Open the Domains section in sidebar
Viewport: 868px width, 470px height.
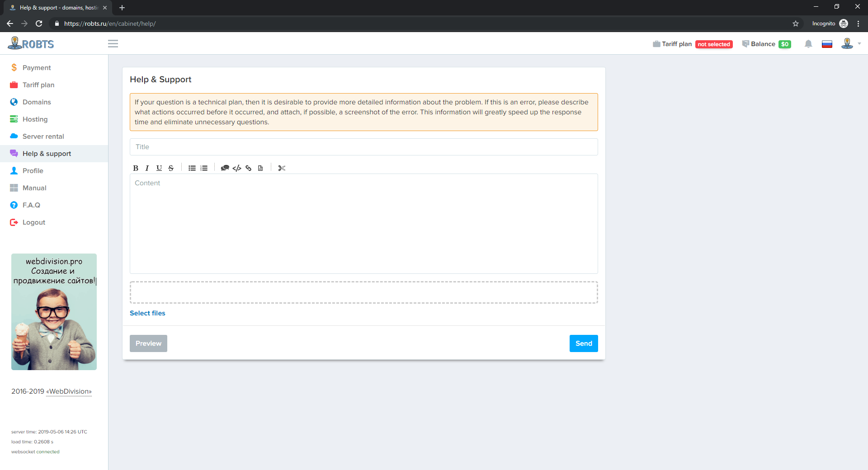pyautogui.click(x=37, y=102)
